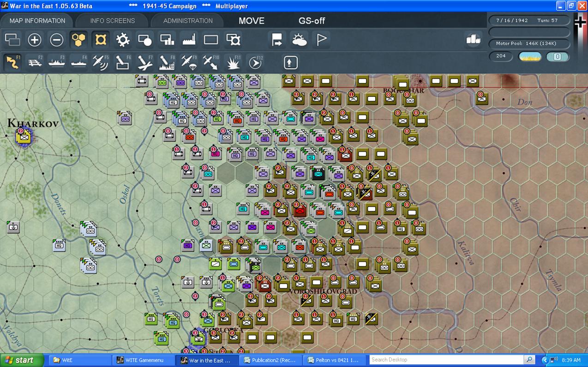Switch to WITE Gamemenu taskbar item

[143, 360]
